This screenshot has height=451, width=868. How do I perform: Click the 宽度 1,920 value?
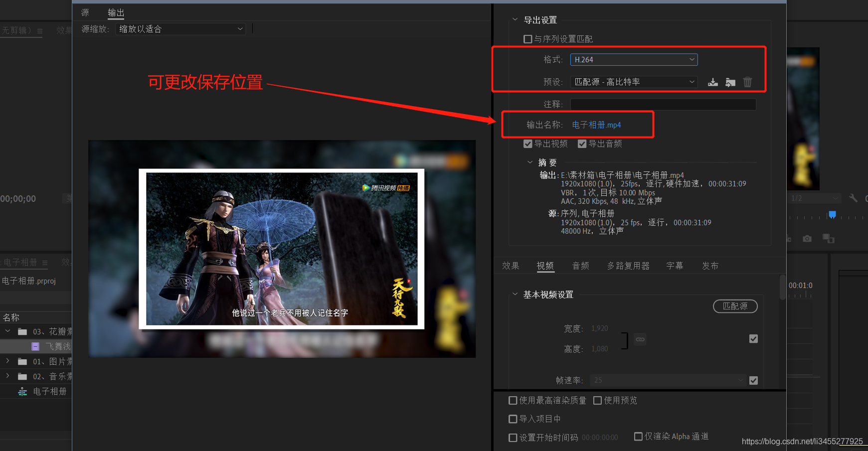click(600, 328)
